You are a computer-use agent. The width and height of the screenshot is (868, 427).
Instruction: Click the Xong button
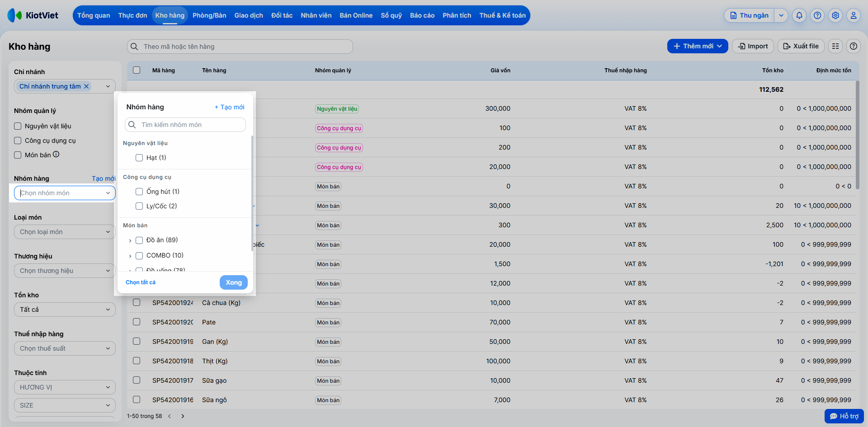coord(234,282)
